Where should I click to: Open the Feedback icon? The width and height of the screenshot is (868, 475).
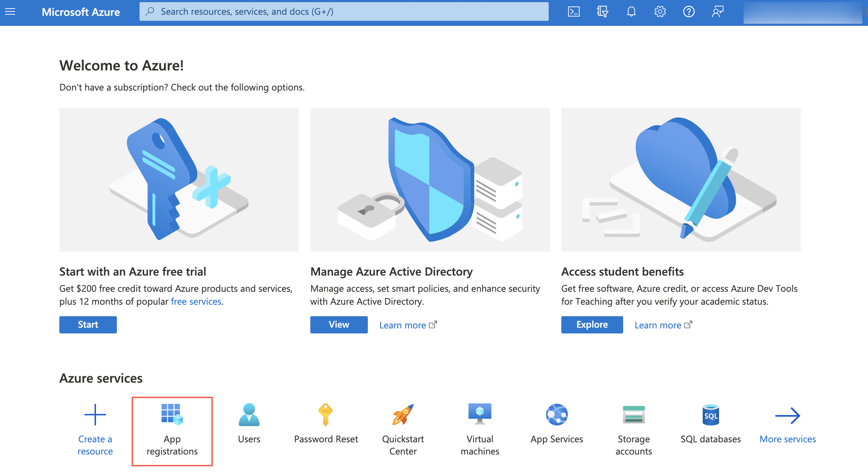coord(717,12)
